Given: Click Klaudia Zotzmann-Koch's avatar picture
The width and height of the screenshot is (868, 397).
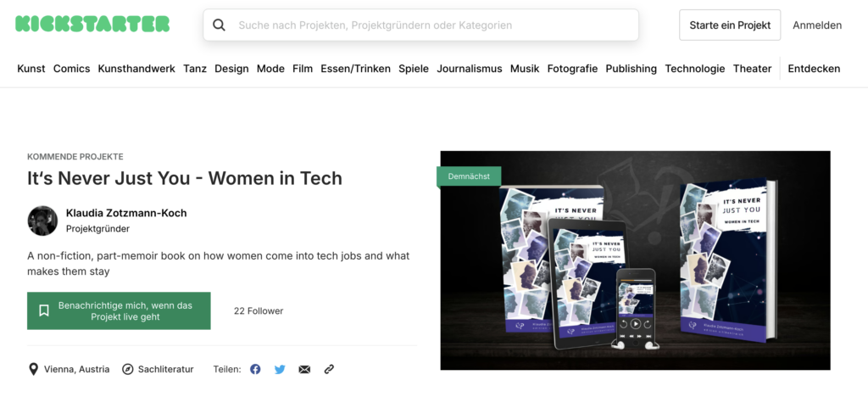Looking at the screenshot, I should coord(42,221).
